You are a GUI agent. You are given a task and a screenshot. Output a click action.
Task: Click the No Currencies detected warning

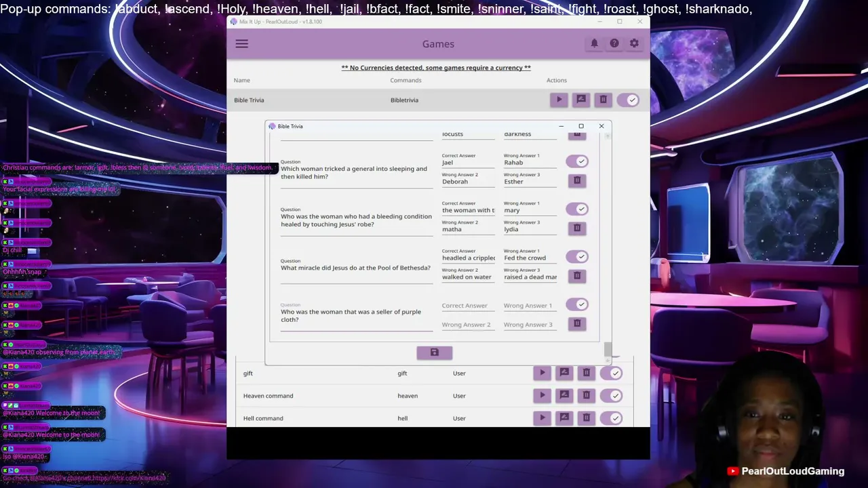click(436, 68)
